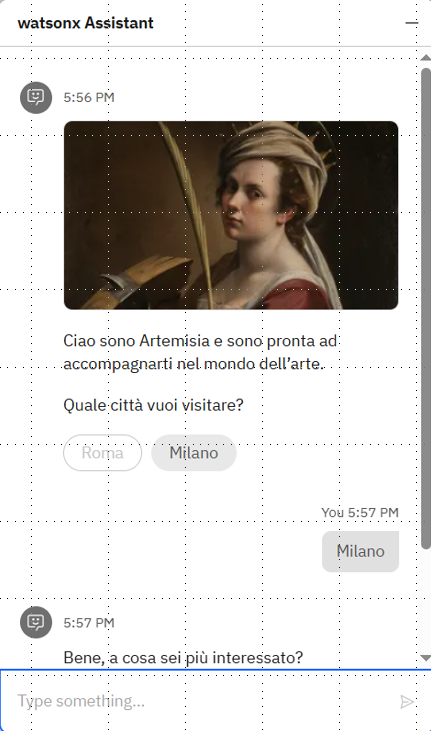433x731 pixels.
Task: Click the bot avatar beside 5:57 PM
Action: [x=36, y=622]
